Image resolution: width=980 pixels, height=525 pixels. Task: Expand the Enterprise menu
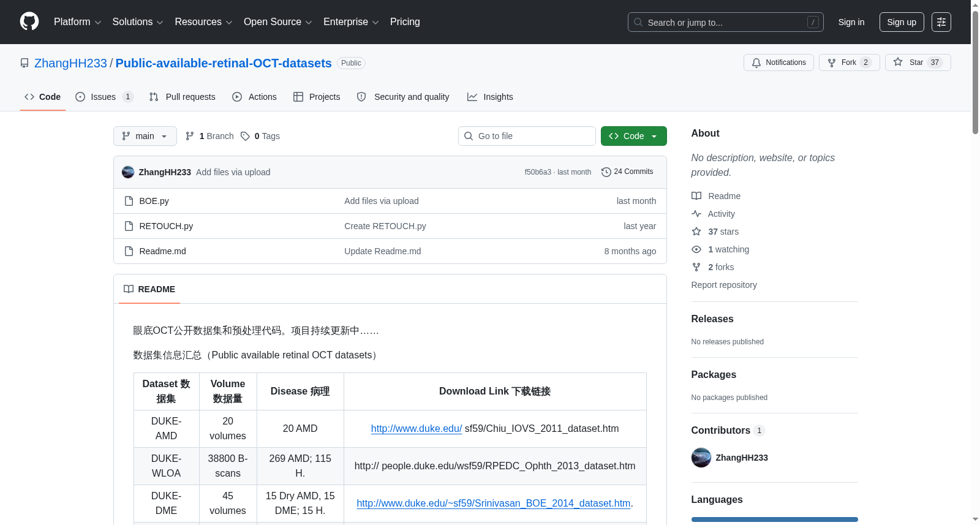351,22
